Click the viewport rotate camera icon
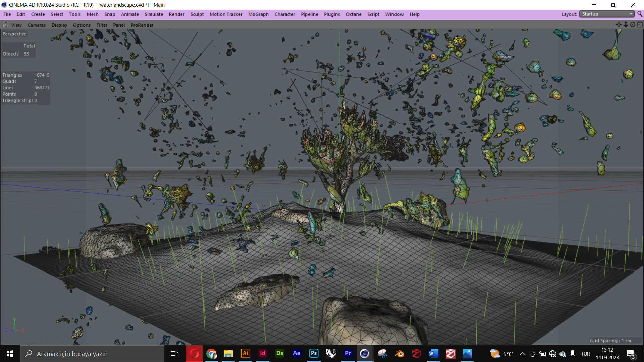 (x=633, y=25)
